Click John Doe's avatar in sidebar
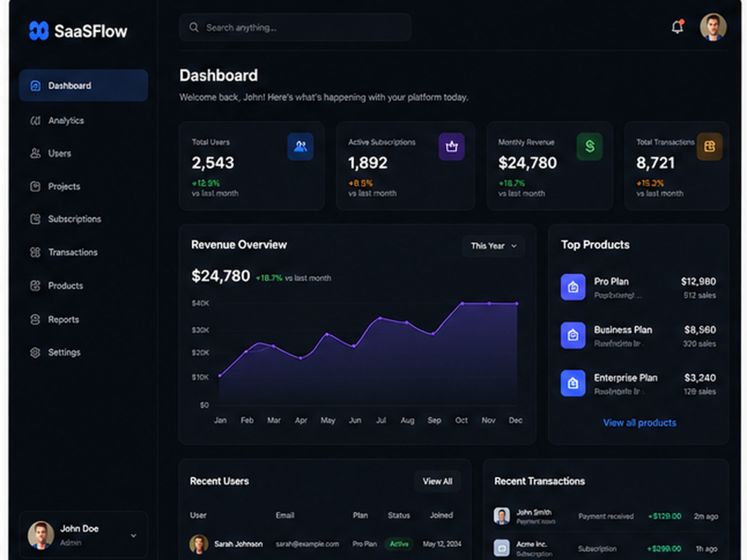 click(40, 535)
